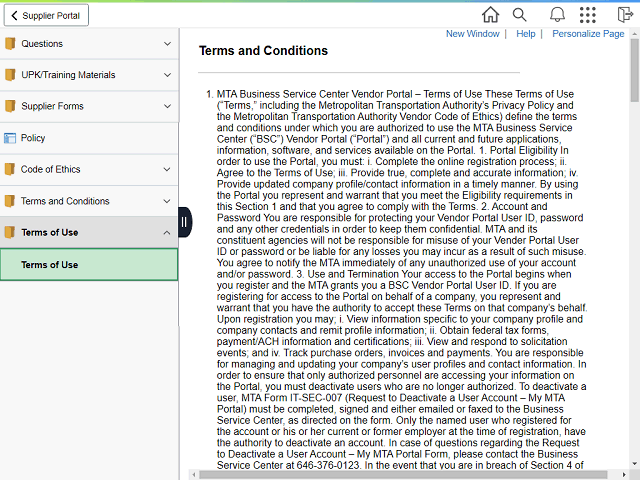Click the Terms of Use folder icon

pos(10,232)
